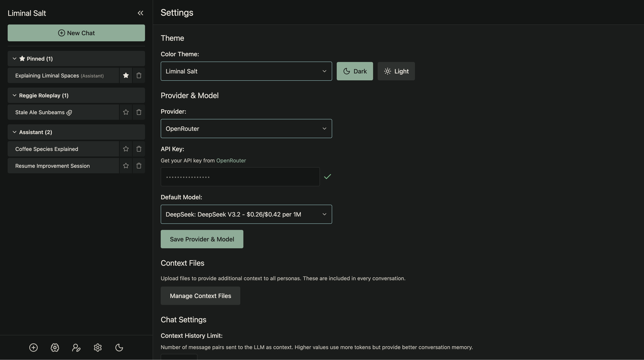
Task: Open the persona editor icon
Action: (x=76, y=348)
